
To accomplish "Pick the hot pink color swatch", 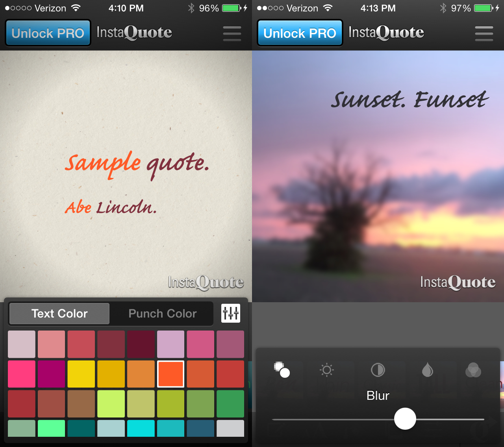I will (22, 374).
